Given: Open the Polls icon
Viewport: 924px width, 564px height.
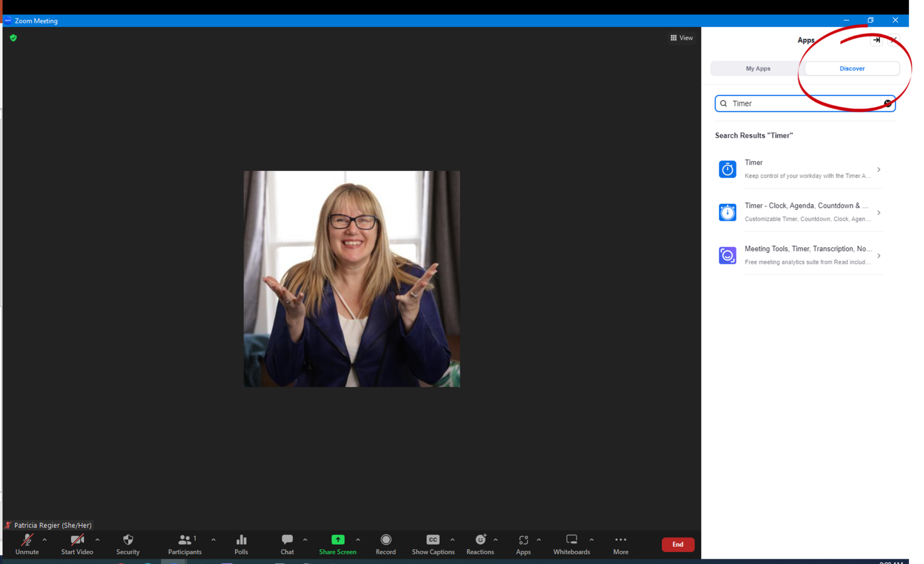Looking at the screenshot, I should 241,540.
